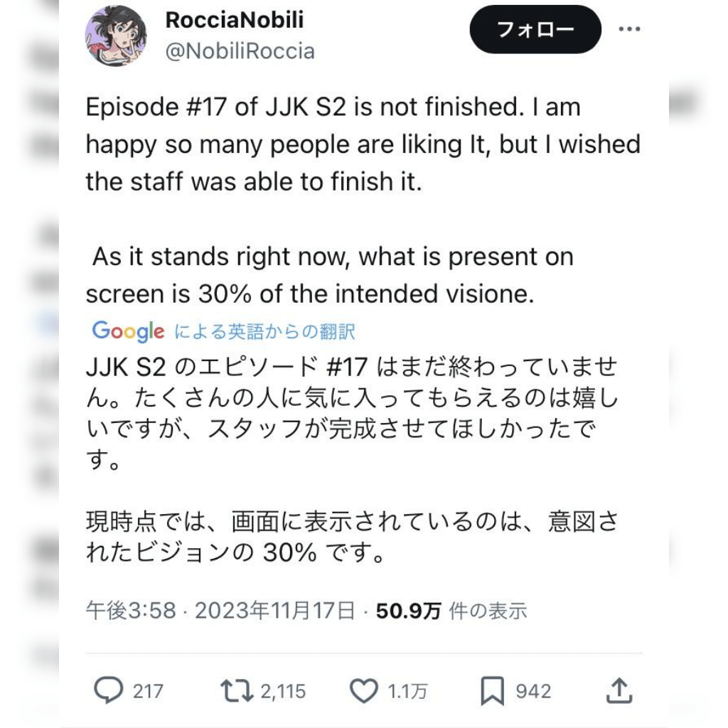Click the RocciaNobili display name
The width and height of the screenshot is (728, 728).
(x=234, y=20)
